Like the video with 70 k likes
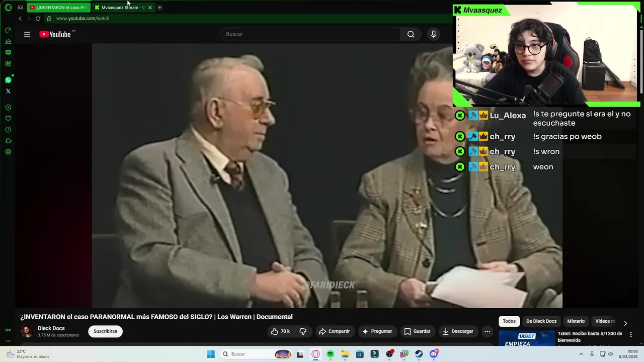 (280, 331)
